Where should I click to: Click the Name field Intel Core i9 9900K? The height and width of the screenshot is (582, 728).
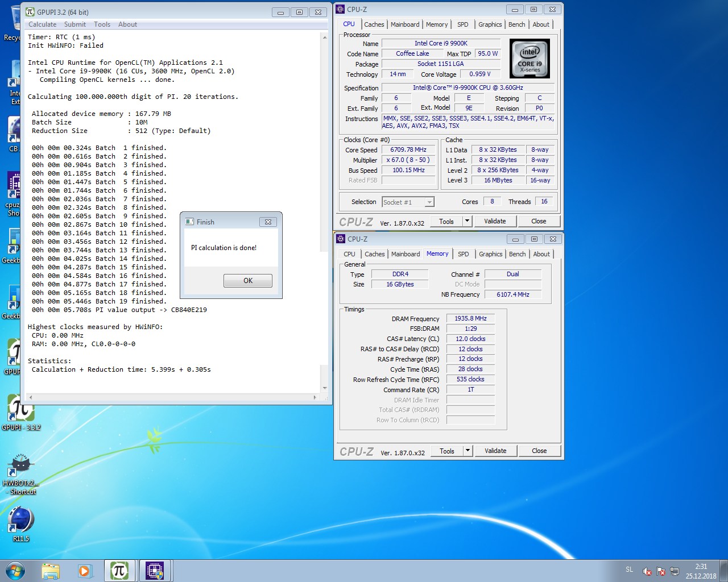441,43
